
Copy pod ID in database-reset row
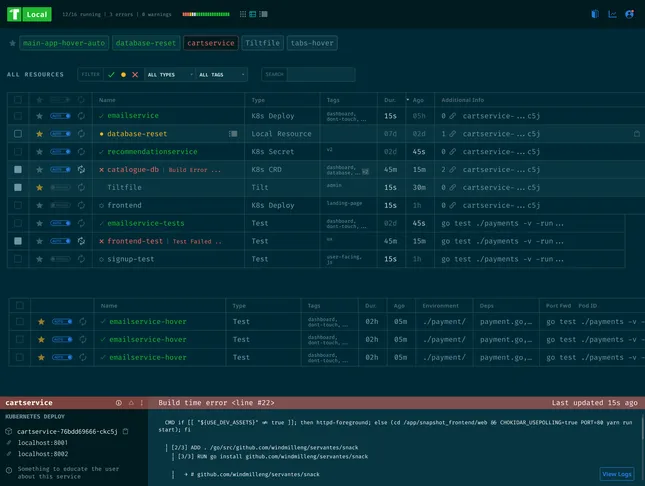click(x=637, y=134)
